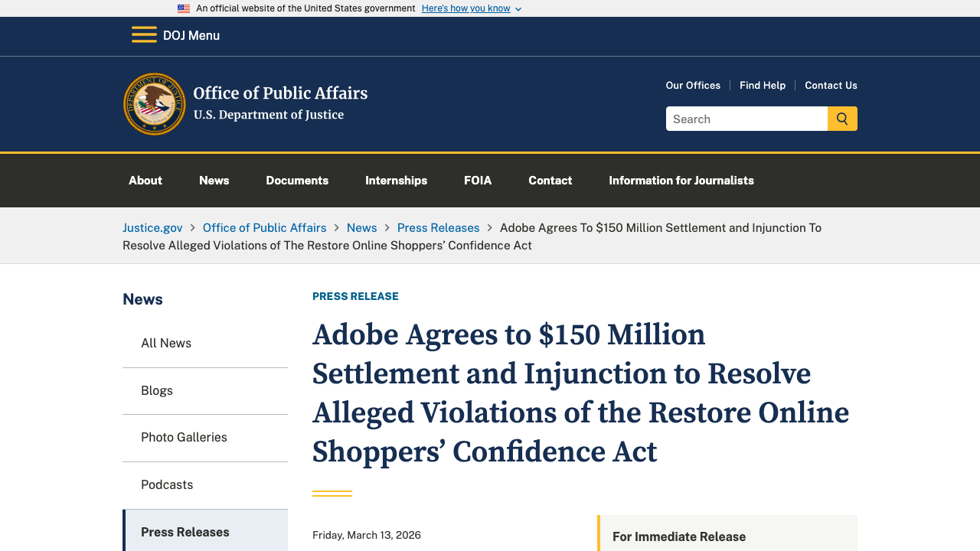Open the Contact Us header link

click(831, 85)
